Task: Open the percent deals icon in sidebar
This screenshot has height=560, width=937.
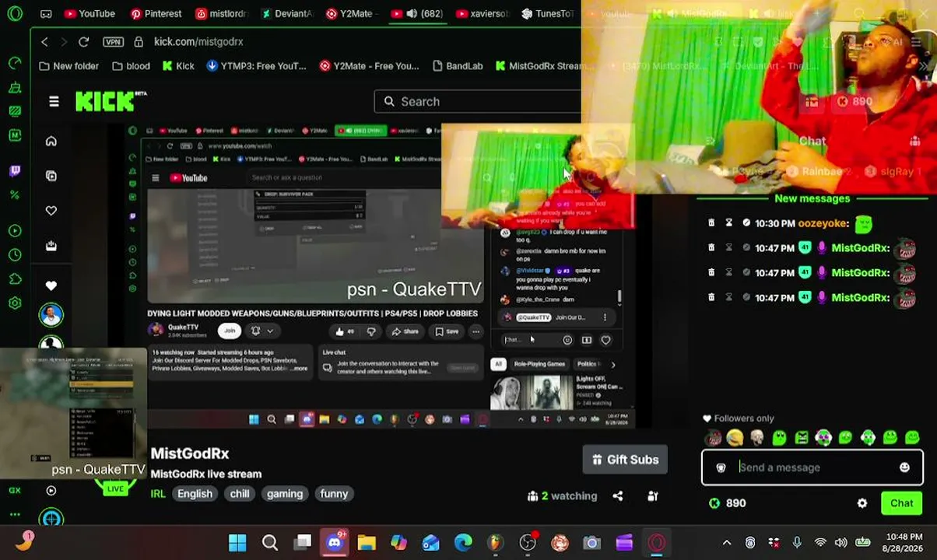Action: pos(15,195)
